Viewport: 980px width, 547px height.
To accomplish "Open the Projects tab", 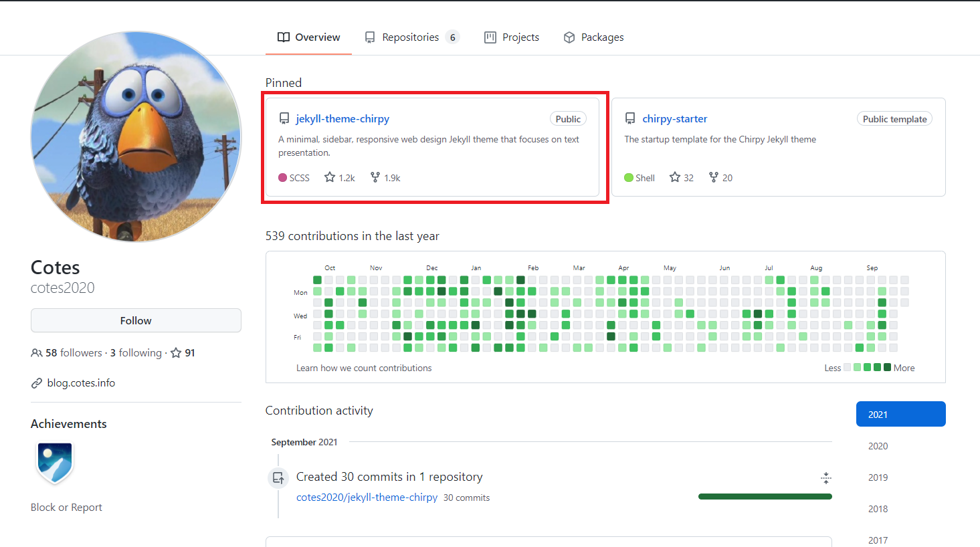I will tap(512, 37).
